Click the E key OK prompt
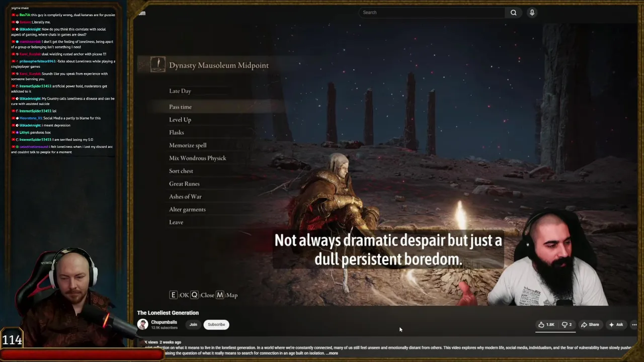 179,295
